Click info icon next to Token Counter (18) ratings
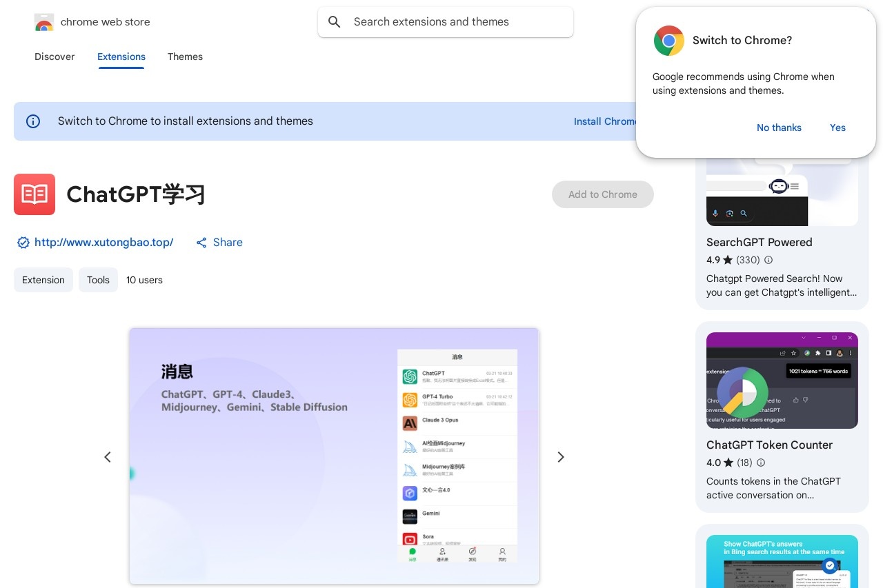The width and height of the screenshot is (883, 588). tap(761, 463)
